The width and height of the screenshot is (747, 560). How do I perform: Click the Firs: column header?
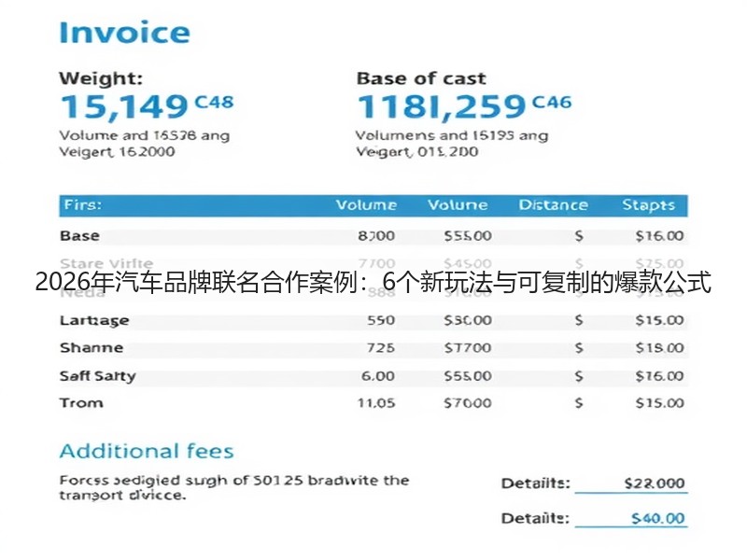(82, 204)
